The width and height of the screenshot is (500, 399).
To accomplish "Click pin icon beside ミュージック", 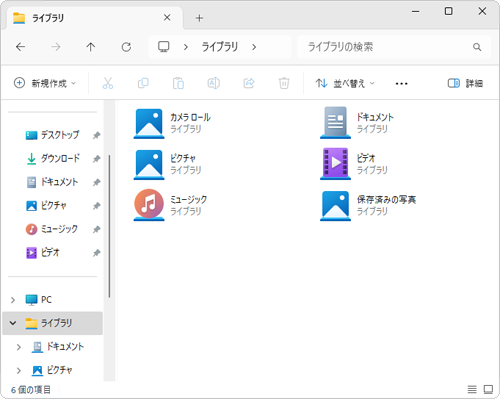I will (96, 229).
